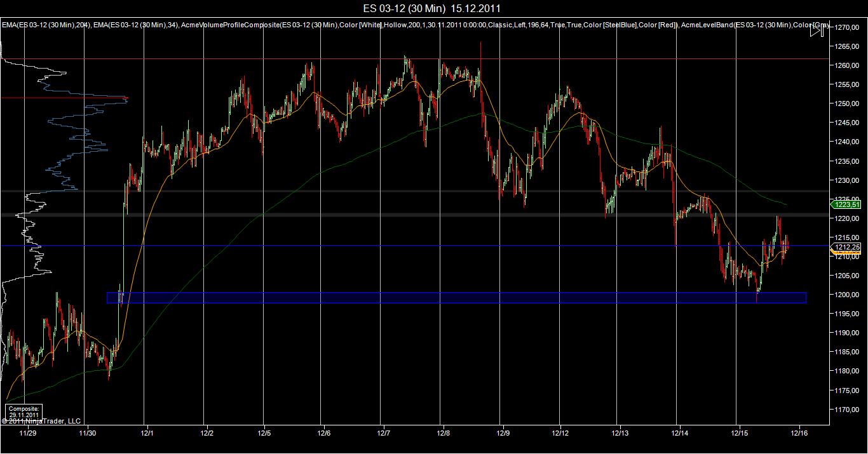868x454 pixels.
Task: Click the 12/12 date label
Action: (x=560, y=433)
